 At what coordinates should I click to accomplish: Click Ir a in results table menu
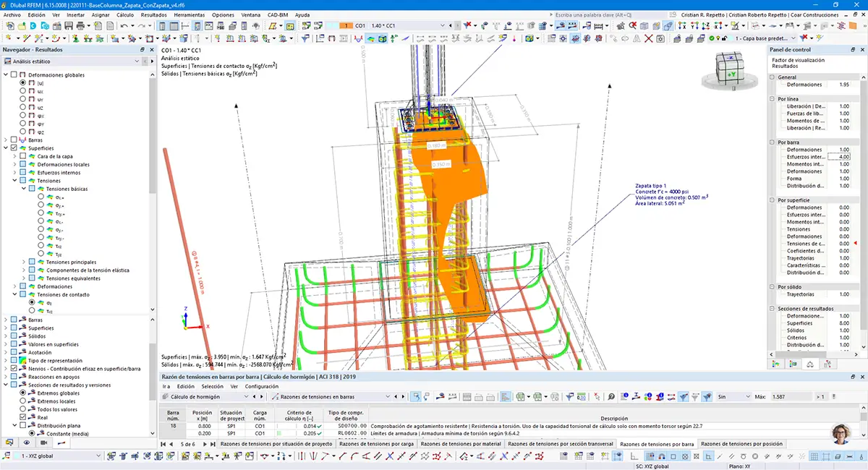click(x=166, y=386)
